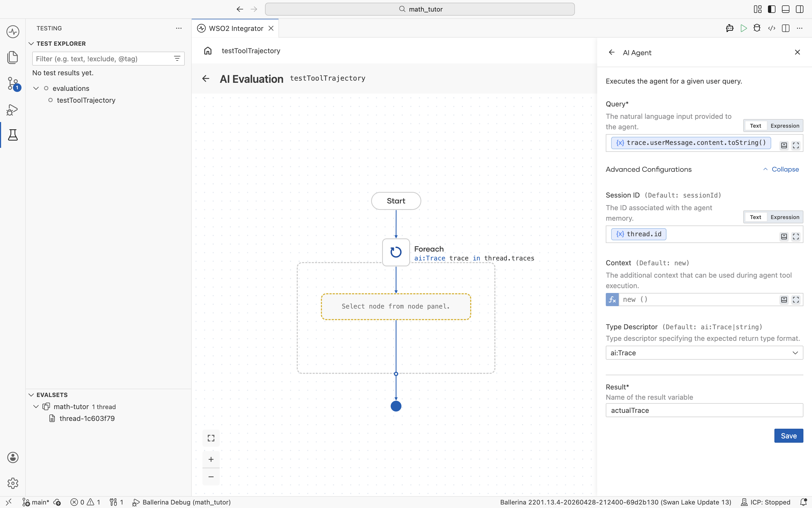
Task: Open the Explorer files icon
Action: (13, 58)
